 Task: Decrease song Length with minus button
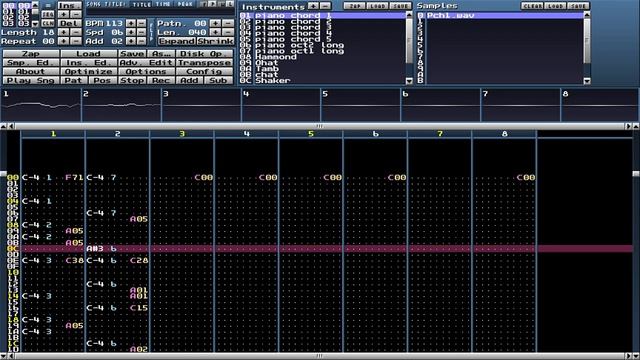tap(76, 32)
